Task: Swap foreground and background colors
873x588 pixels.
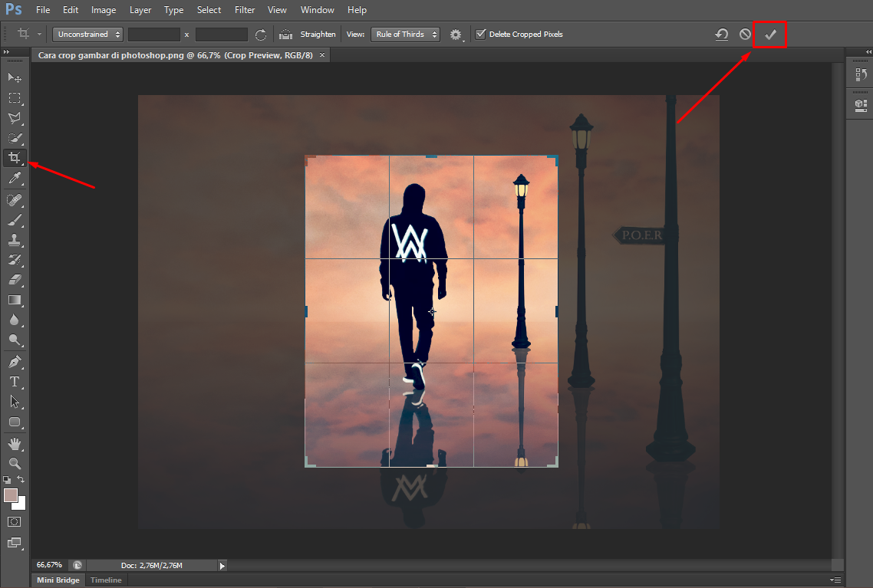Action: click(x=21, y=479)
